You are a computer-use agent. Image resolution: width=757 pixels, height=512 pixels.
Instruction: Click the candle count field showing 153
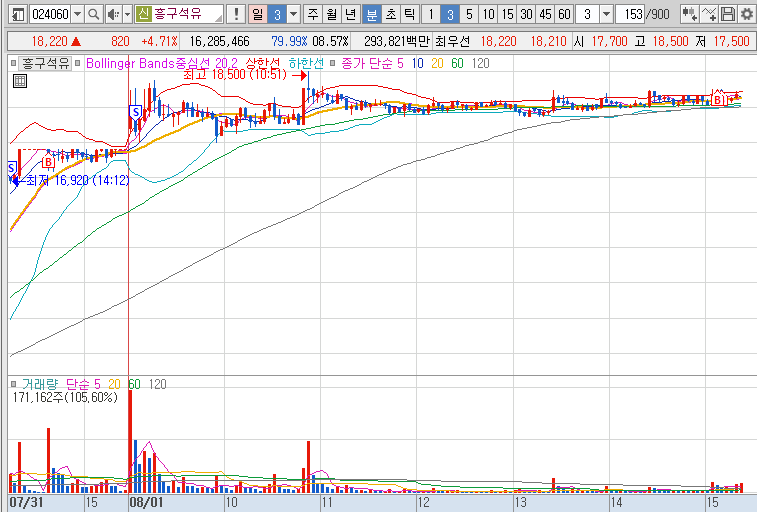(x=631, y=14)
